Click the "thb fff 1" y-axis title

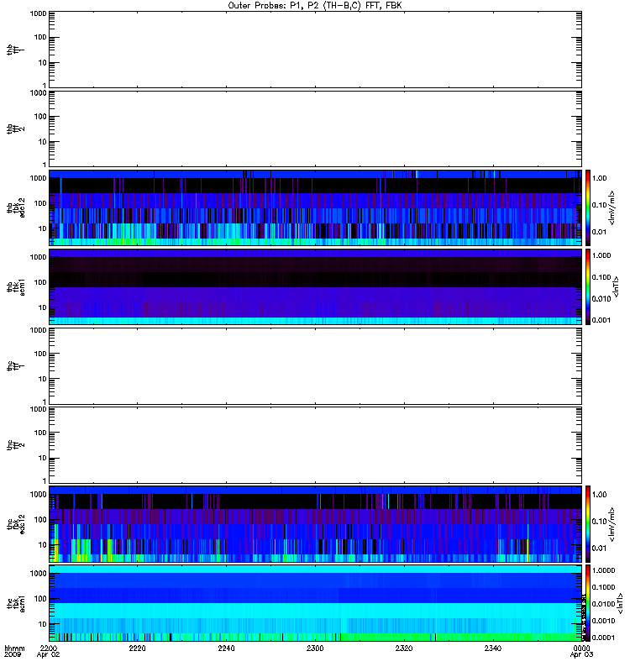pos(15,50)
